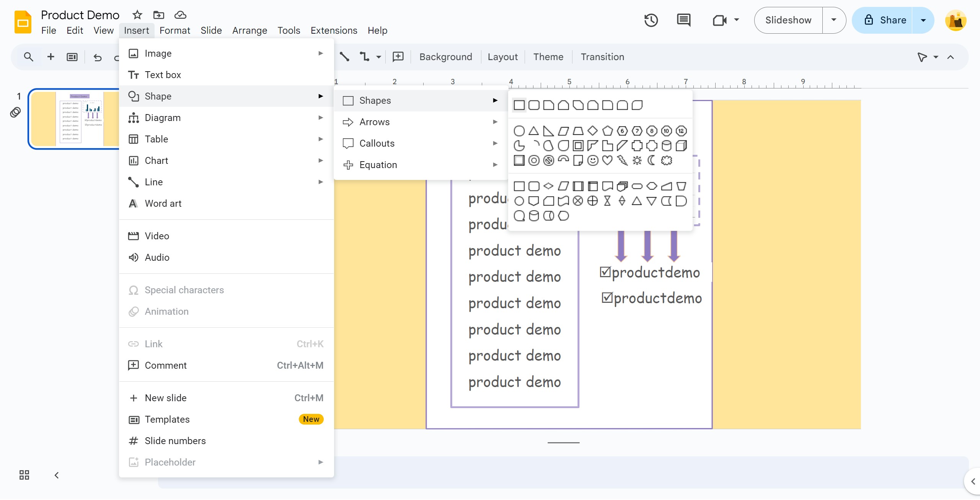Insert the flowchart summing junction shape
The image size is (980, 500).
[x=578, y=201]
